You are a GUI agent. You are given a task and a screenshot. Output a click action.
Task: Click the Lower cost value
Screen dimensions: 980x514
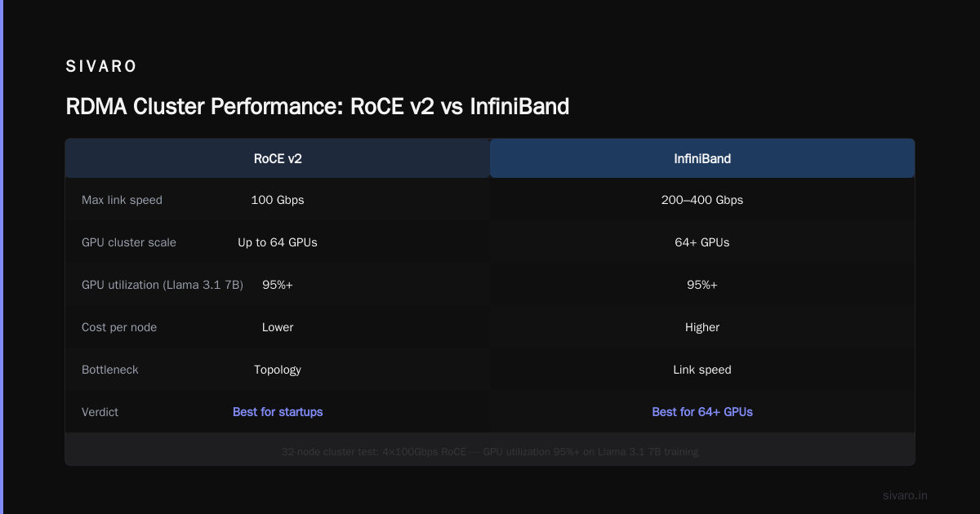click(x=278, y=327)
